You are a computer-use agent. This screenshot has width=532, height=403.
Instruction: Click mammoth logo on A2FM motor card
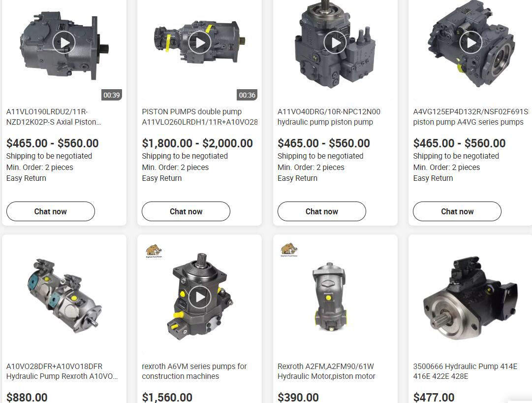(x=289, y=249)
